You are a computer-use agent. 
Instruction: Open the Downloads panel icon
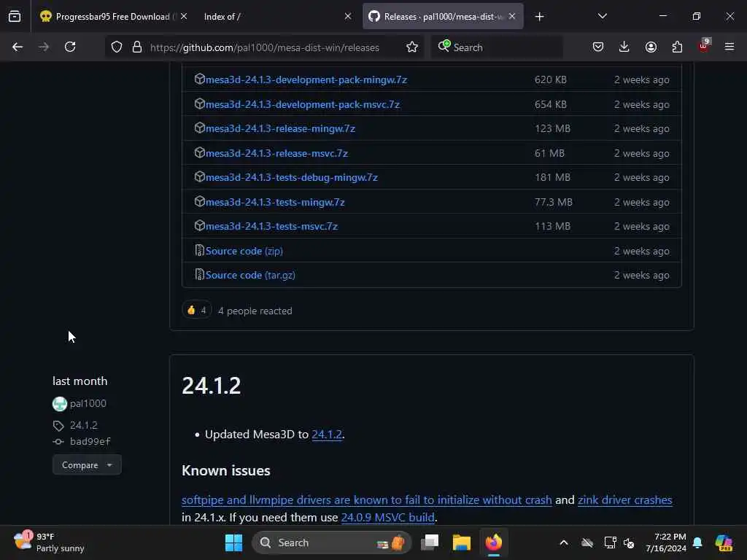click(x=624, y=47)
